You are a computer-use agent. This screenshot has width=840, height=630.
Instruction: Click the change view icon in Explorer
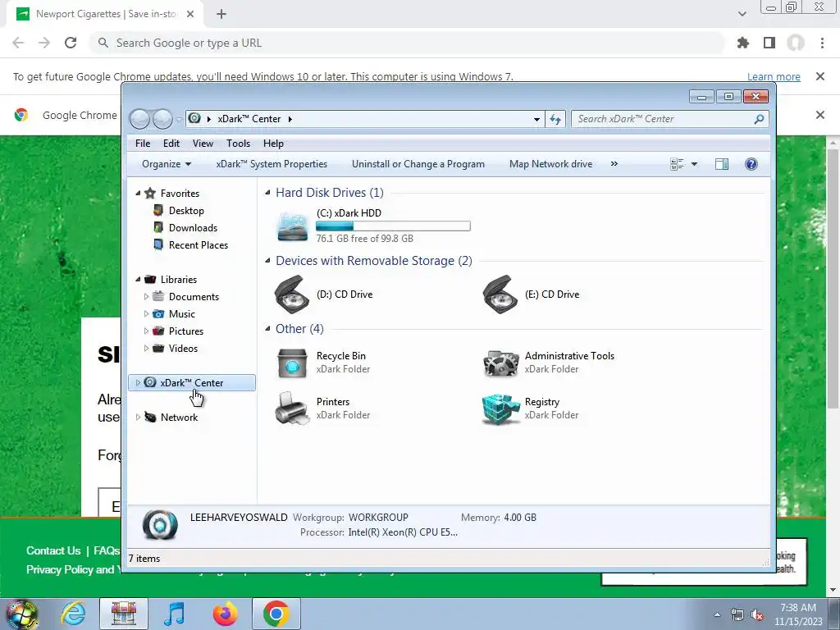tap(677, 164)
